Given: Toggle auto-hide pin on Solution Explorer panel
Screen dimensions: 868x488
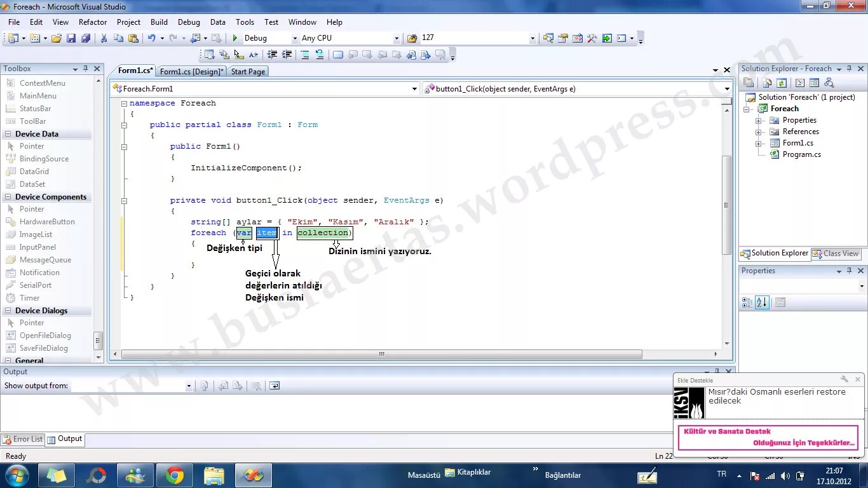Looking at the screenshot, I should [849, 69].
